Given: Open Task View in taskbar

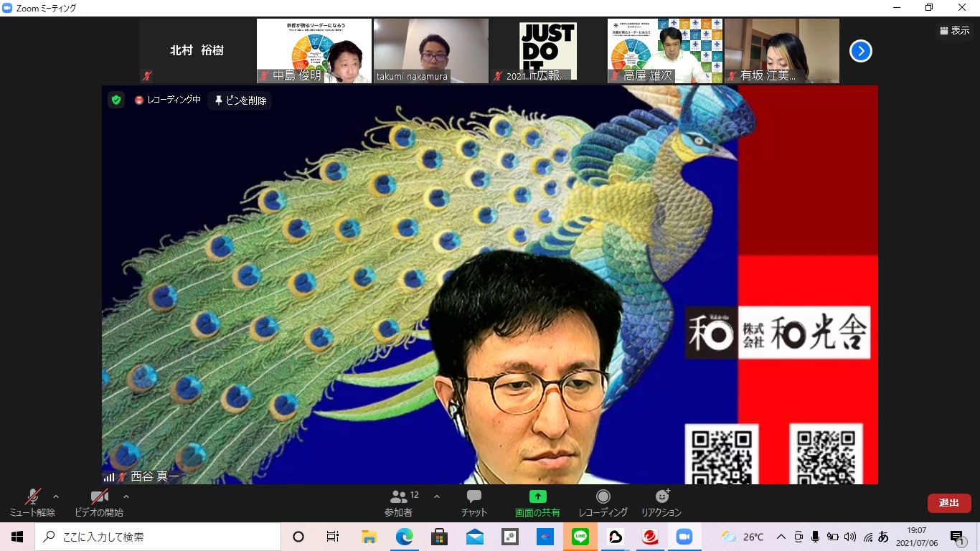Looking at the screenshot, I should tap(333, 537).
